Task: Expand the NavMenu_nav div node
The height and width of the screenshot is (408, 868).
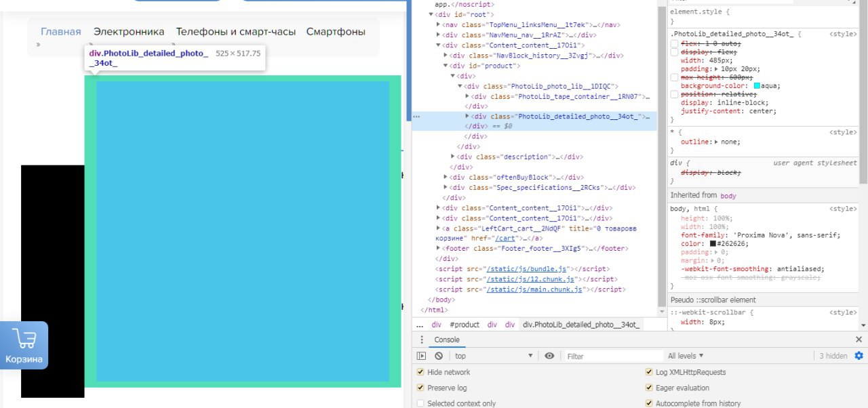Action: tap(438, 35)
